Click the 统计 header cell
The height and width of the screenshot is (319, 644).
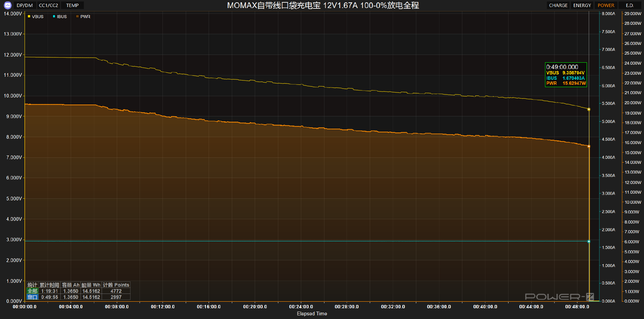click(x=32, y=285)
